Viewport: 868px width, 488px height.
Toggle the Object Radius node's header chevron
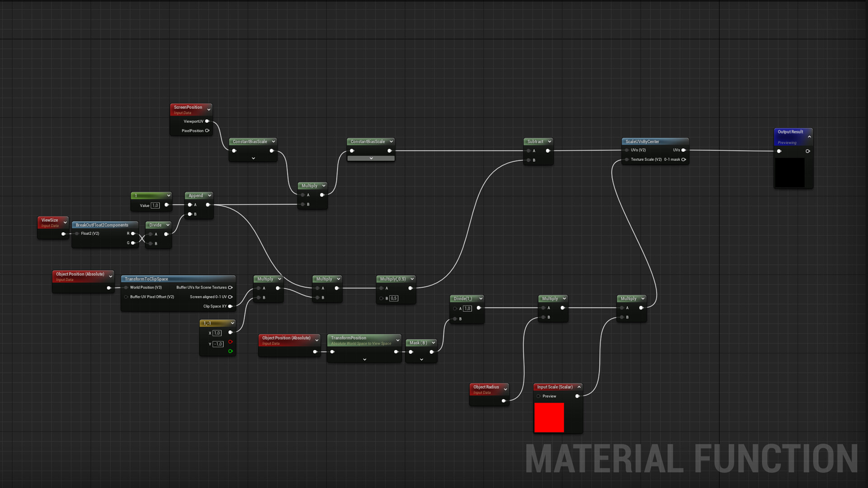(505, 389)
